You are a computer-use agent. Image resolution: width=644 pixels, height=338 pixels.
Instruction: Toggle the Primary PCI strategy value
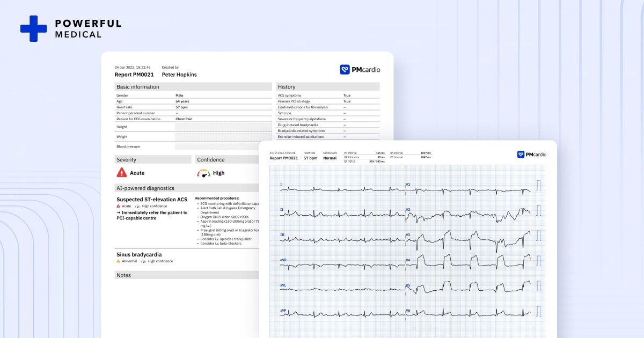tap(346, 101)
